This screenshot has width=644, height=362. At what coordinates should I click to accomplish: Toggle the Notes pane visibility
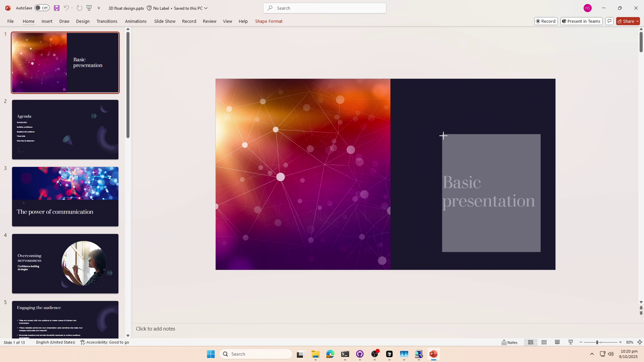pos(509,342)
